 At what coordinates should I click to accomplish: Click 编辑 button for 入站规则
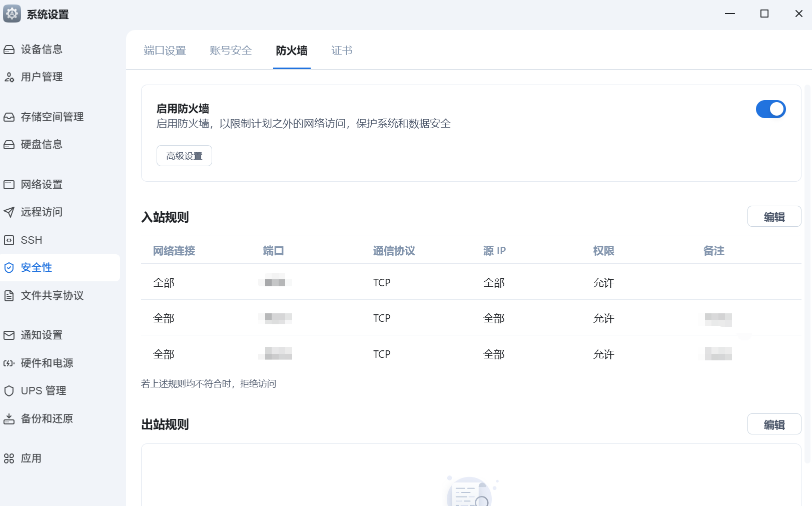774,217
